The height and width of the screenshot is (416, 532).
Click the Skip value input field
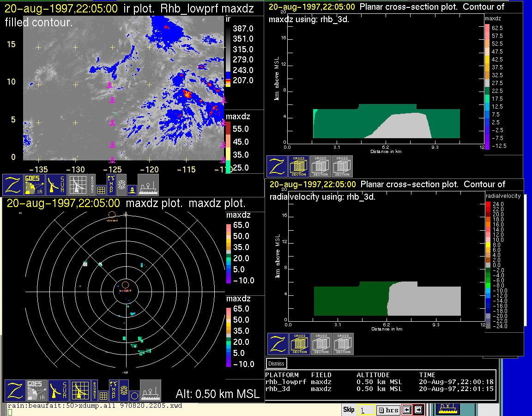click(366, 410)
